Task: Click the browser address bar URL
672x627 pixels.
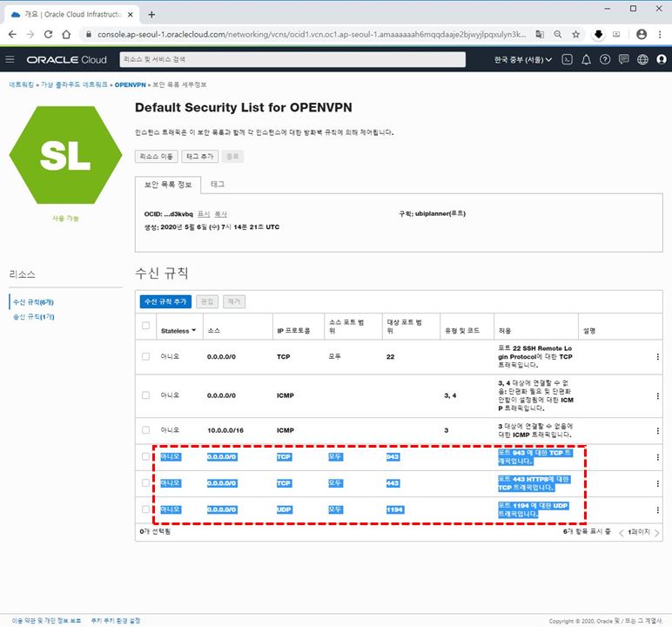Action: click(311, 34)
